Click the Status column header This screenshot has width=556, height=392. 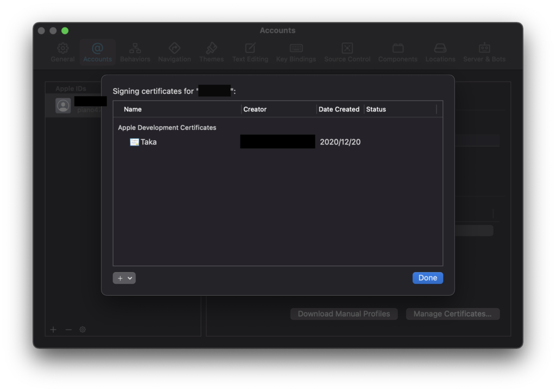point(376,110)
